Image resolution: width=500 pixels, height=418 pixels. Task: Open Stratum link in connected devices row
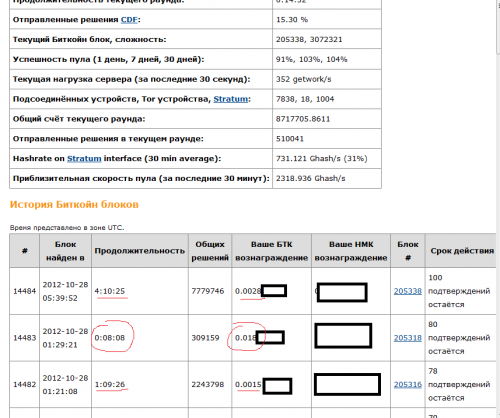[x=231, y=99]
